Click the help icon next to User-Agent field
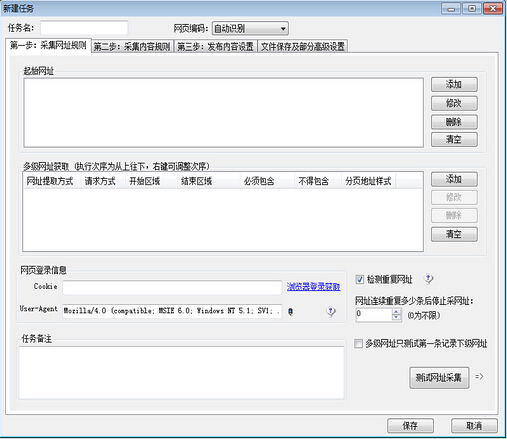The width and height of the screenshot is (507, 439). (x=331, y=312)
